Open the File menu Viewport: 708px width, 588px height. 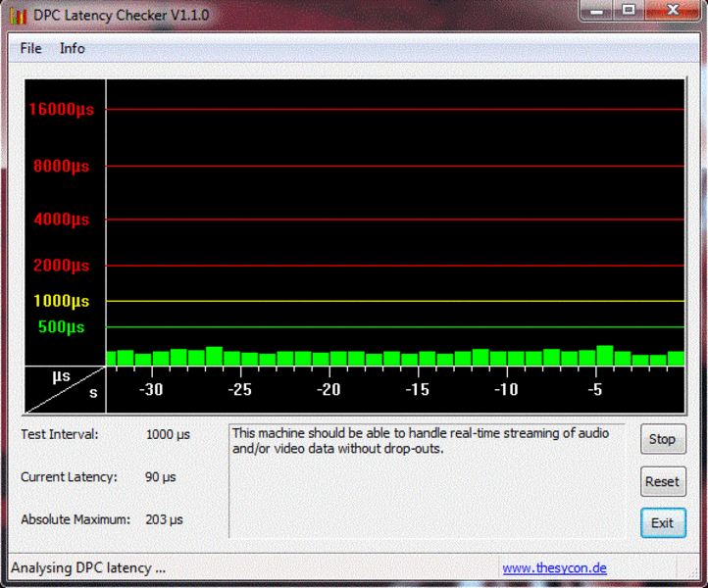coord(30,48)
